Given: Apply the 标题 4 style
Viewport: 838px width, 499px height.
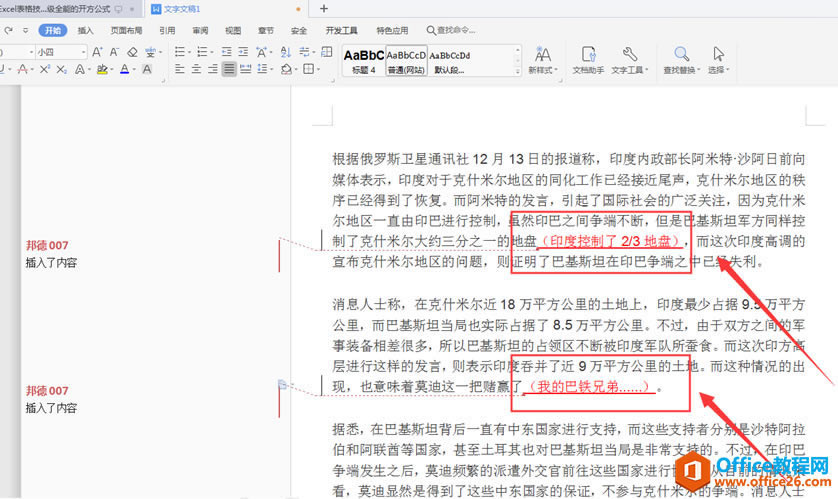Looking at the screenshot, I should [364, 60].
